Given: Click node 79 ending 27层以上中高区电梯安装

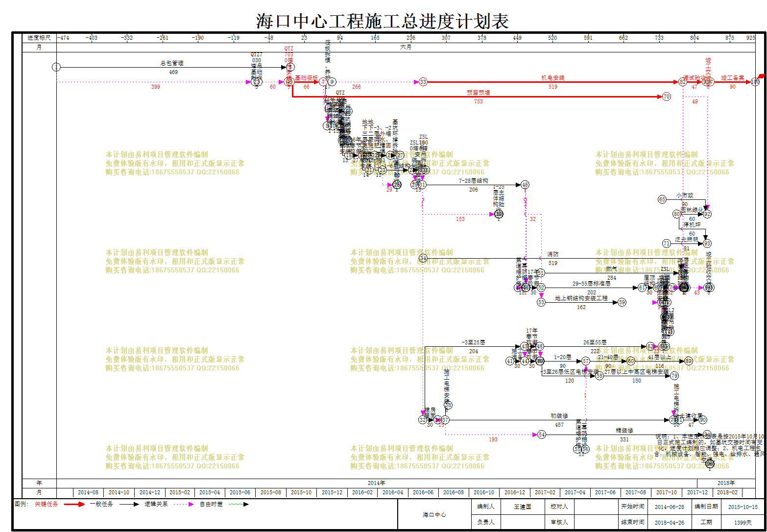Looking at the screenshot, I should click(x=674, y=376).
